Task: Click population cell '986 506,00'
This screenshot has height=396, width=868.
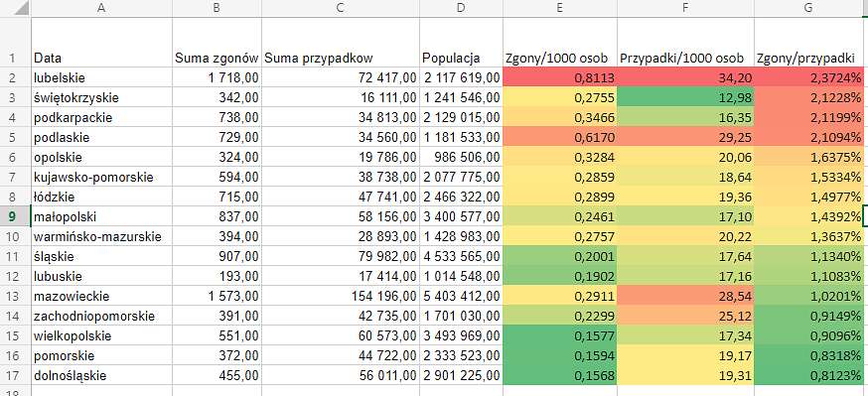Action: (x=461, y=157)
